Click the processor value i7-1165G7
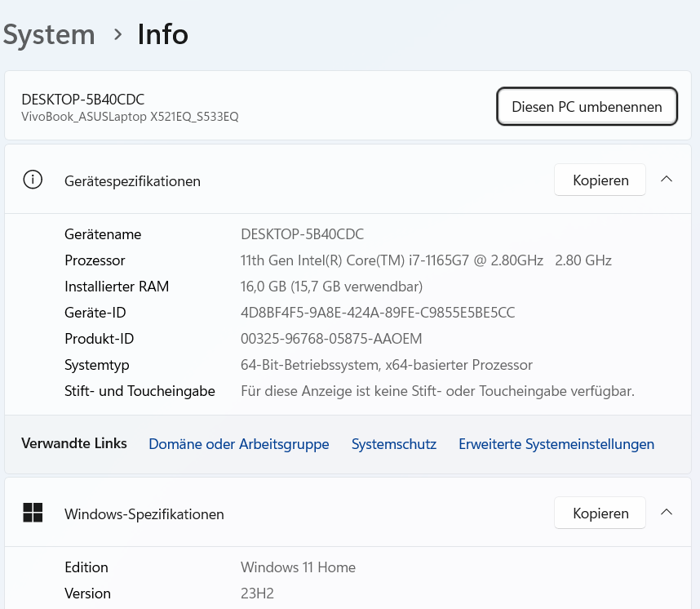 [426, 260]
